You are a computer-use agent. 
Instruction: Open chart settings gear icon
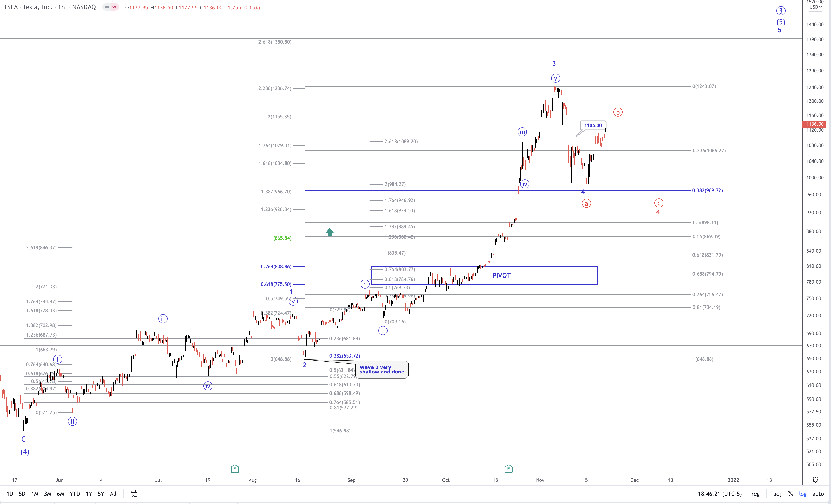tap(815, 480)
